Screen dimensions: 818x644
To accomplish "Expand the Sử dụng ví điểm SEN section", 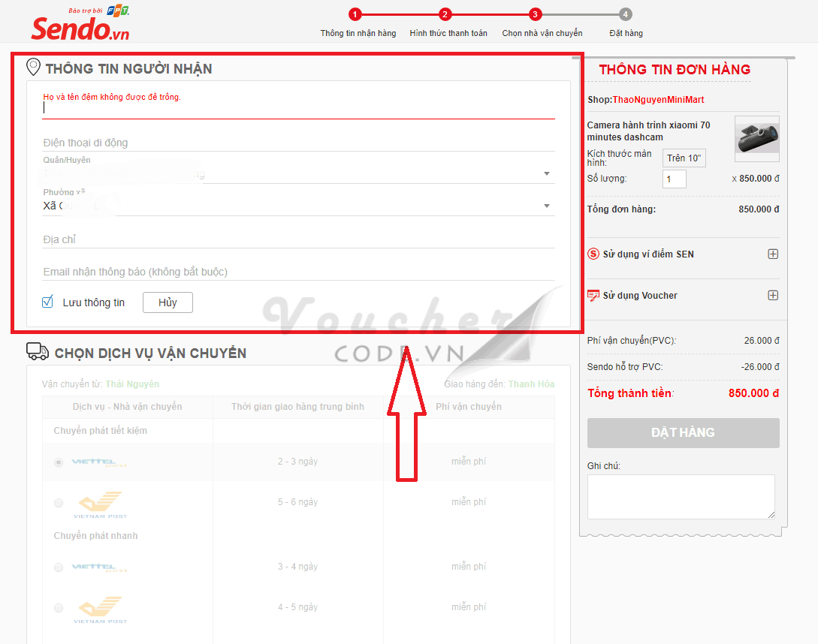I will (x=772, y=254).
